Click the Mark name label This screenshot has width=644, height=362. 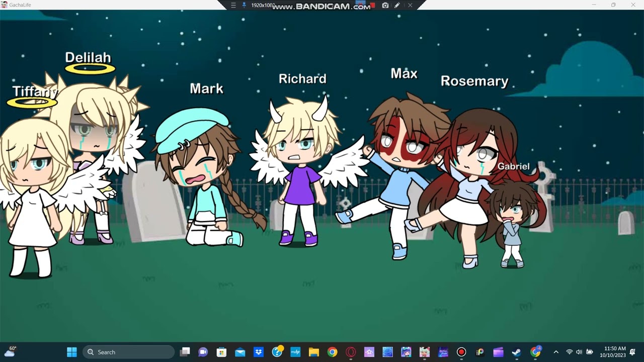click(x=206, y=89)
